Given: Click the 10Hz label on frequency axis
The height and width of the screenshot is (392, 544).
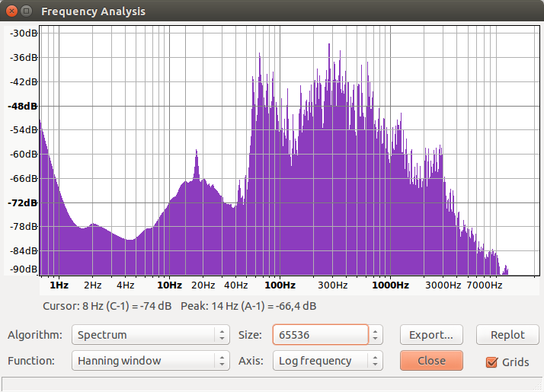Looking at the screenshot, I should coord(169,285).
